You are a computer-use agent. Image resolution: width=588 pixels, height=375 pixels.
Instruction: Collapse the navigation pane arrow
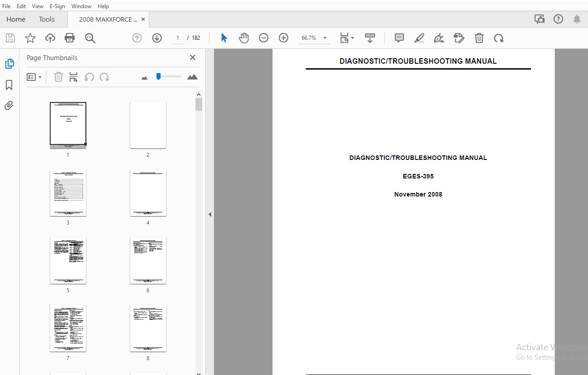coord(210,214)
